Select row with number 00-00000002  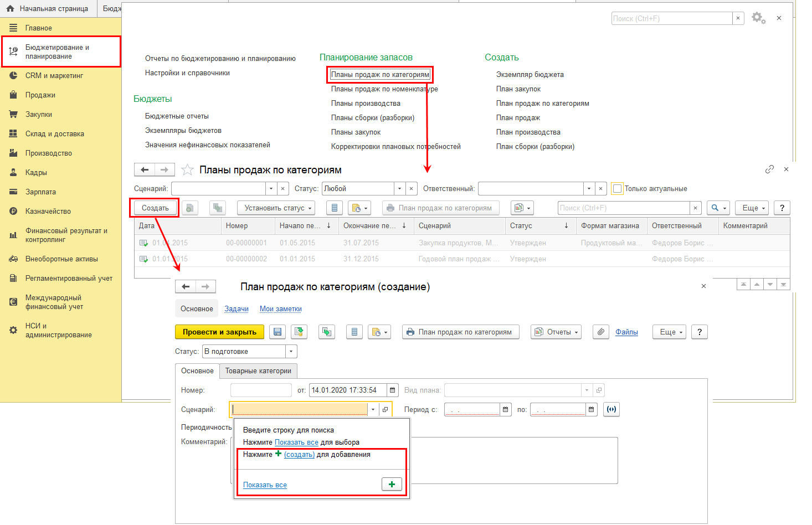[x=462, y=259]
